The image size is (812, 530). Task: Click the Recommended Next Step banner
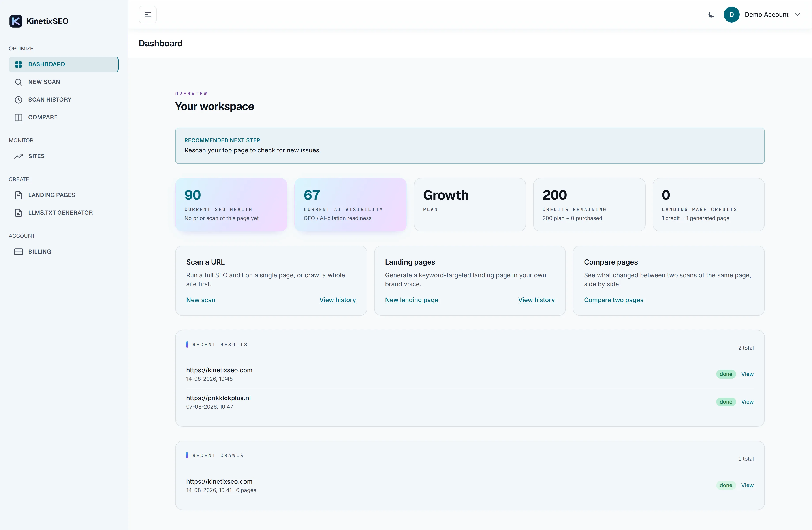(x=470, y=146)
